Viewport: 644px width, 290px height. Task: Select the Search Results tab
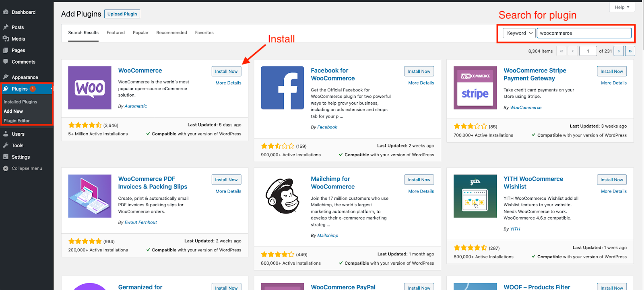click(83, 33)
